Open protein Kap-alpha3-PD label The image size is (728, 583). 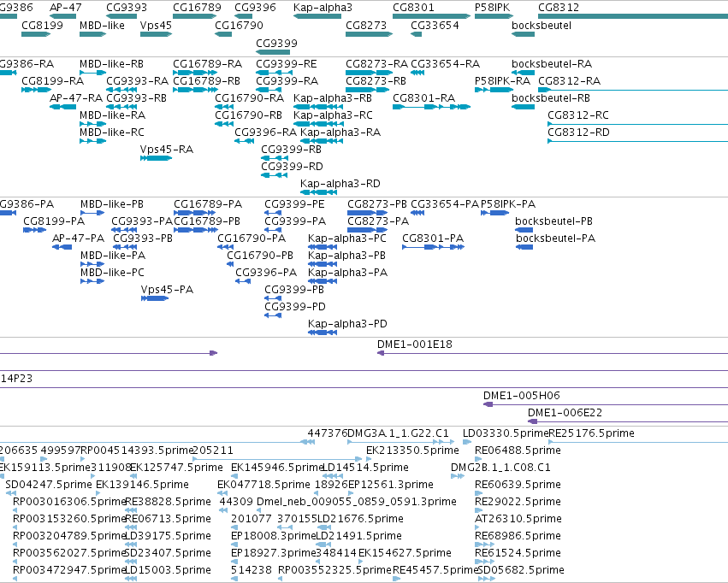(x=347, y=323)
